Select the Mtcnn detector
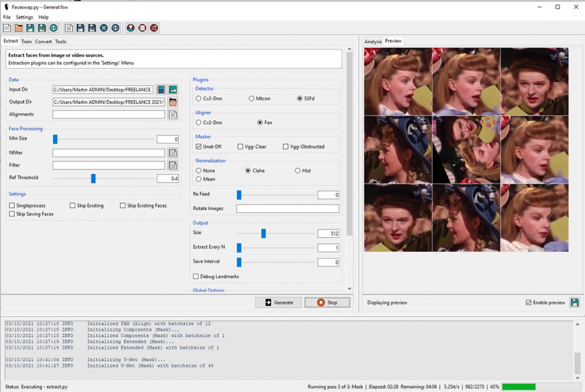585x392 pixels. [260, 98]
